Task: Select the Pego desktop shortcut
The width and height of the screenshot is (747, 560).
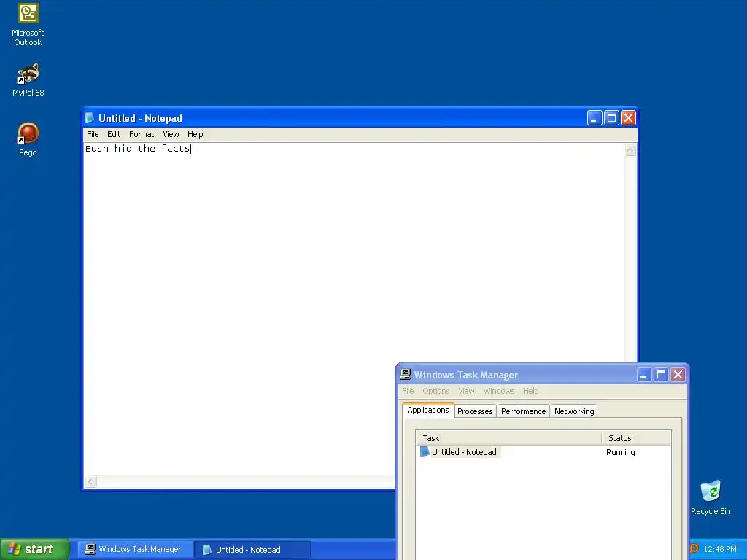Action: tap(28, 139)
